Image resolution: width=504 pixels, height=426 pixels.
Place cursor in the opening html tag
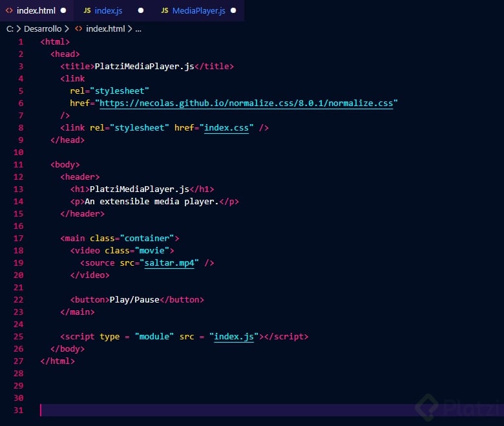coord(55,42)
